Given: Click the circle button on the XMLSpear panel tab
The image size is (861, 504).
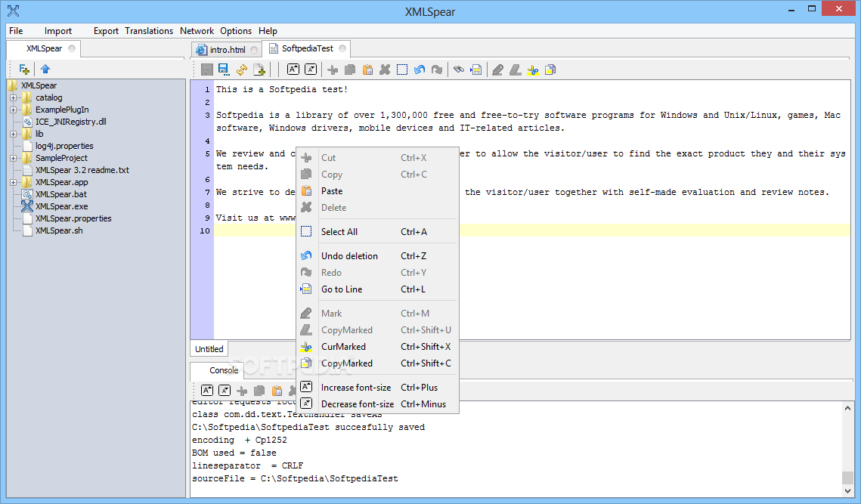Looking at the screenshot, I should [72, 48].
